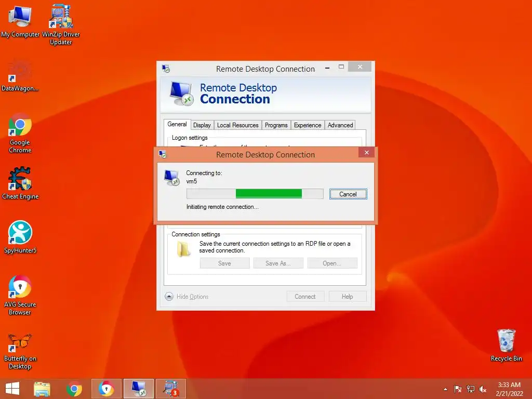Select AVG Secure Browser desktop icon
Screen dimensions: 532x399
20,295
